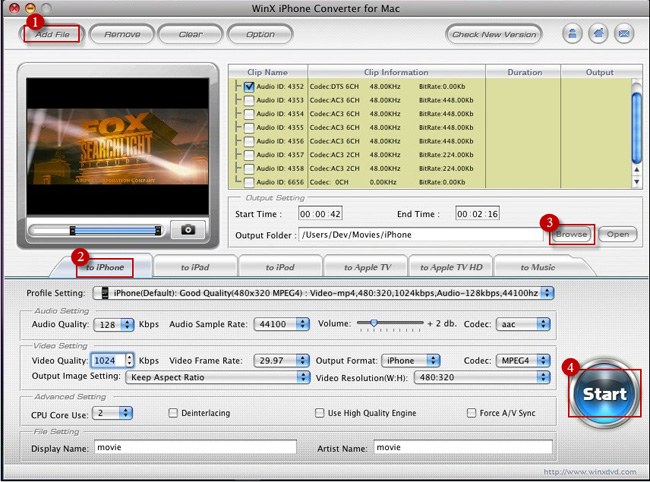Enable Force A/V Sync option
Viewport: 650px width, 482px height.
(471, 413)
